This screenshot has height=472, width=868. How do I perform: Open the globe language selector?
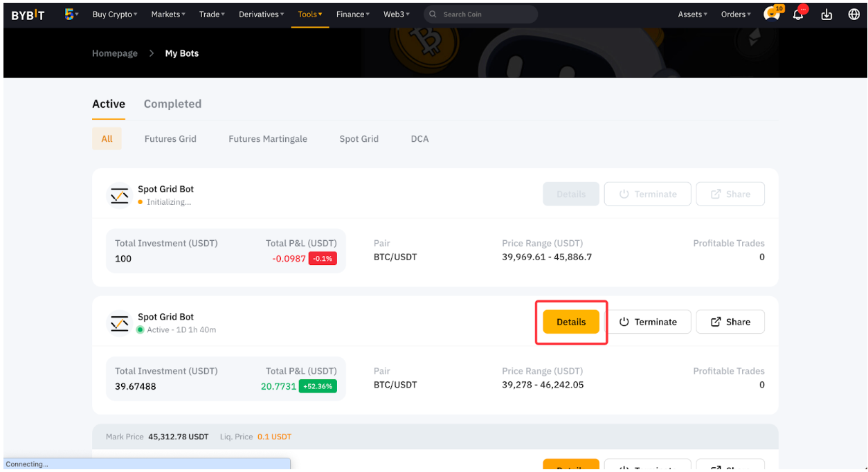click(x=853, y=15)
